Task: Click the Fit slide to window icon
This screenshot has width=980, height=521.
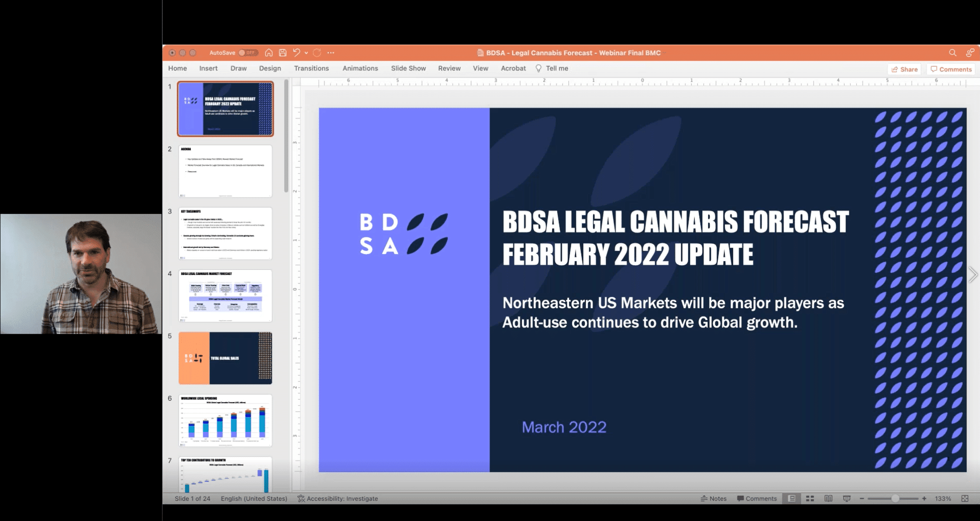Action: pyautogui.click(x=965, y=498)
